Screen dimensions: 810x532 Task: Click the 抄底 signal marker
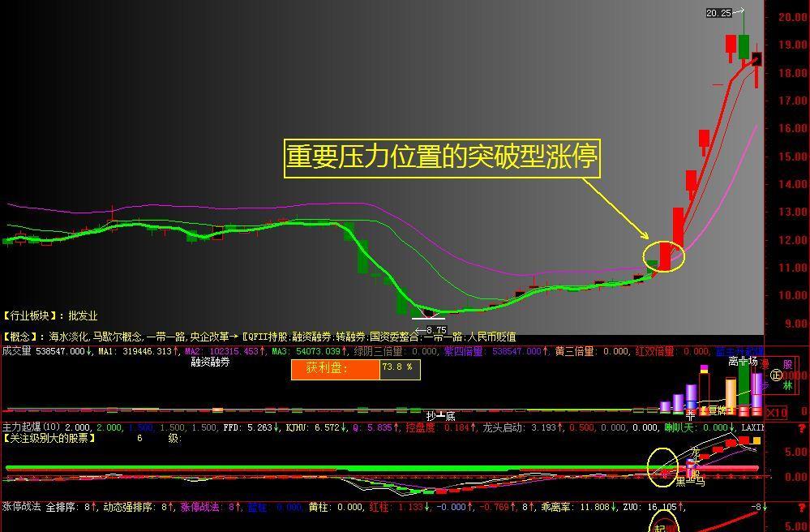click(x=440, y=415)
